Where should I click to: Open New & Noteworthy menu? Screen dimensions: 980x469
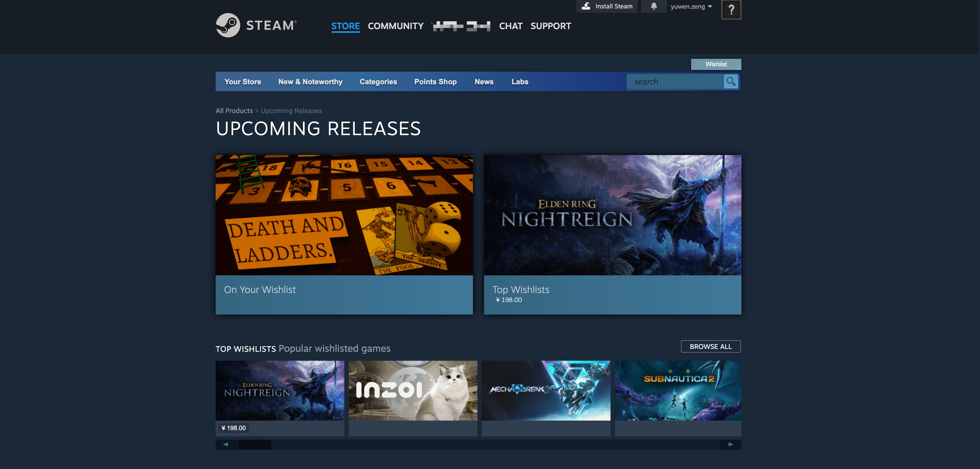click(310, 81)
